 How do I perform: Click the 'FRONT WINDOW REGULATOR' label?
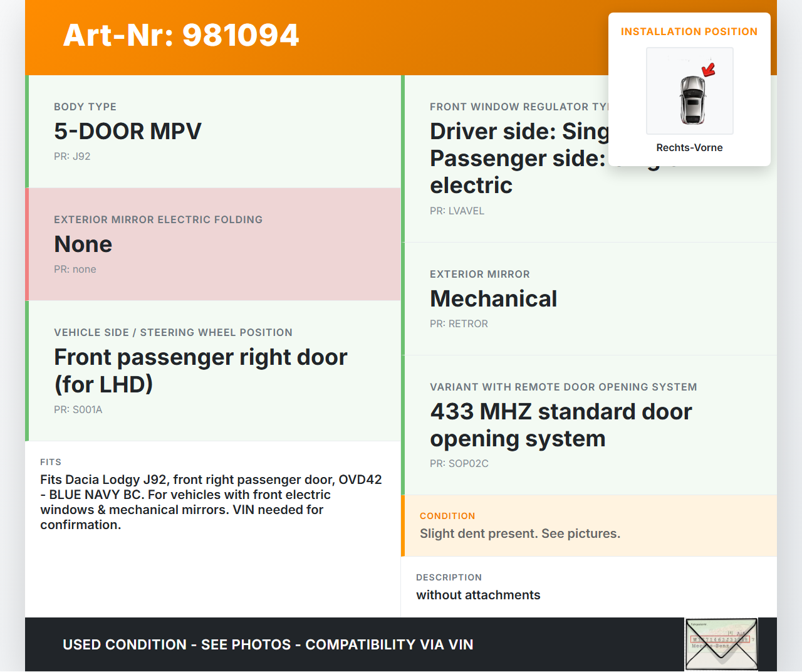coord(519,107)
